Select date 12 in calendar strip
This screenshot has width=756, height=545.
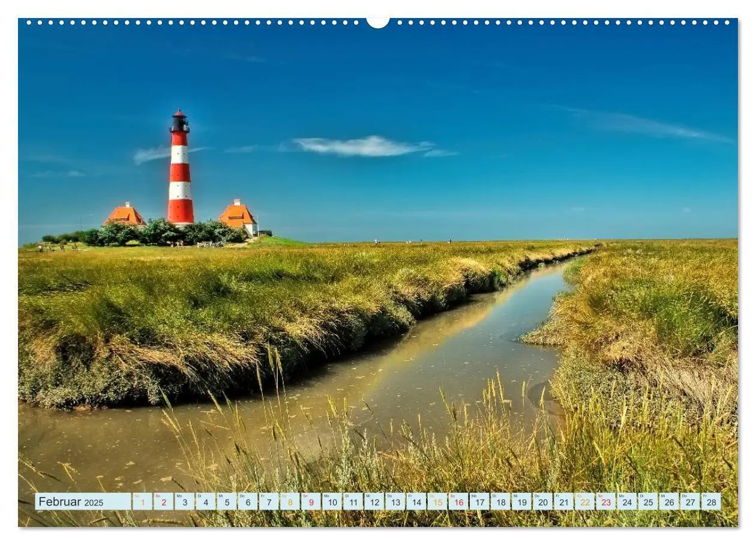(374, 502)
